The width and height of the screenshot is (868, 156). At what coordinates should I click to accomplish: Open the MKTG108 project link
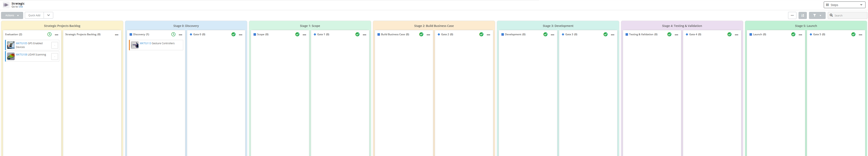pos(21,55)
